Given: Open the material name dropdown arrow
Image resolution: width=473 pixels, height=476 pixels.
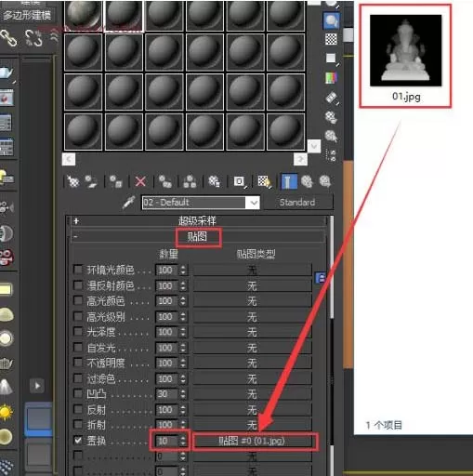Looking at the screenshot, I should (254, 203).
